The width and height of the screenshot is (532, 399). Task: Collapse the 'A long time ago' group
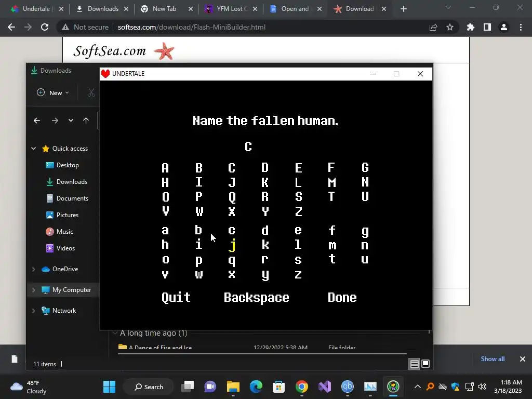pos(115,333)
